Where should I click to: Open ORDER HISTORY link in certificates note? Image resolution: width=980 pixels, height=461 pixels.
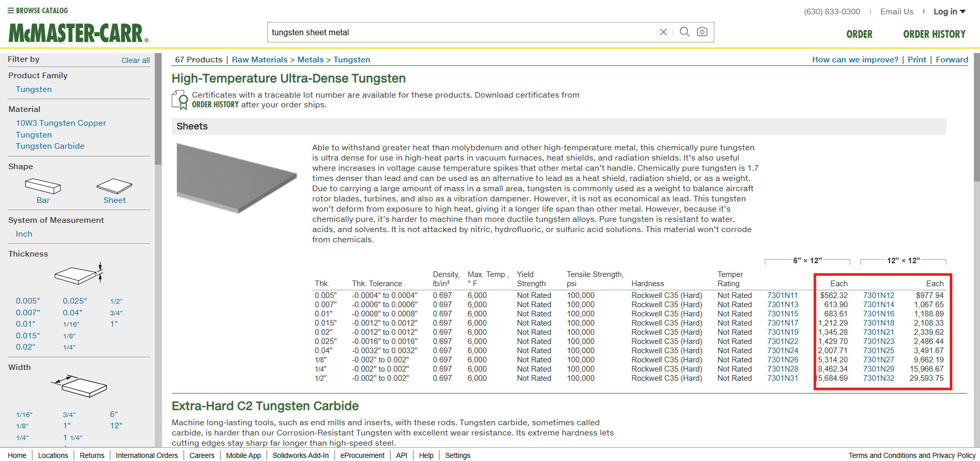coord(215,105)
